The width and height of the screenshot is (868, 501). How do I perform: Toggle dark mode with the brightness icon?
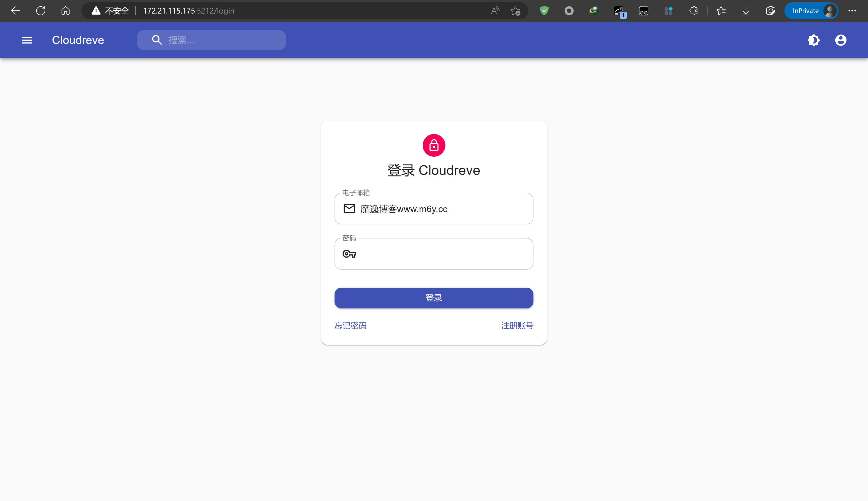point(813,40)
